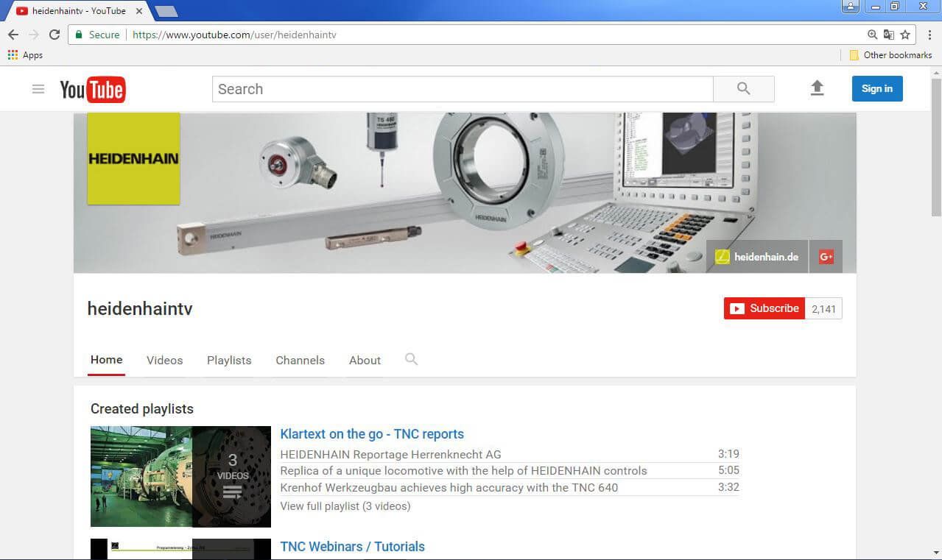This screenshot has width=942, height=560.
Task: Click the Created playlists heading
Action: (142, 409)
